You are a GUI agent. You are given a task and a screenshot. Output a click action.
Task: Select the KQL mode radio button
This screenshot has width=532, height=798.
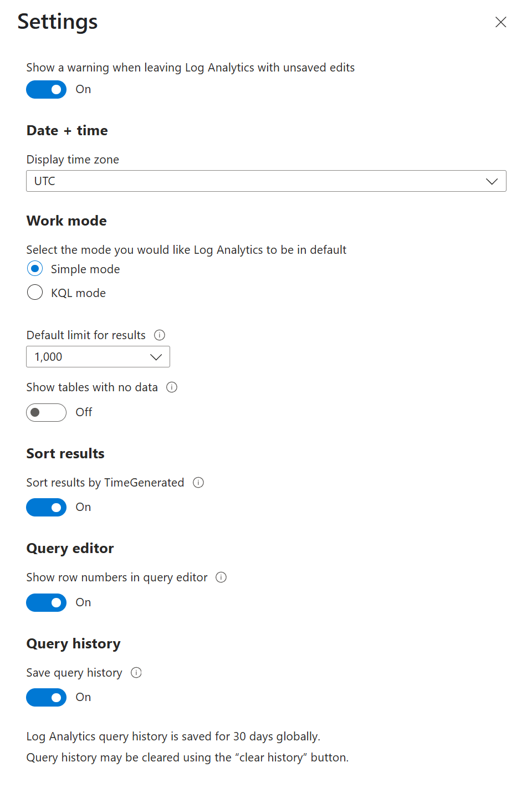[x=35, y=292]
